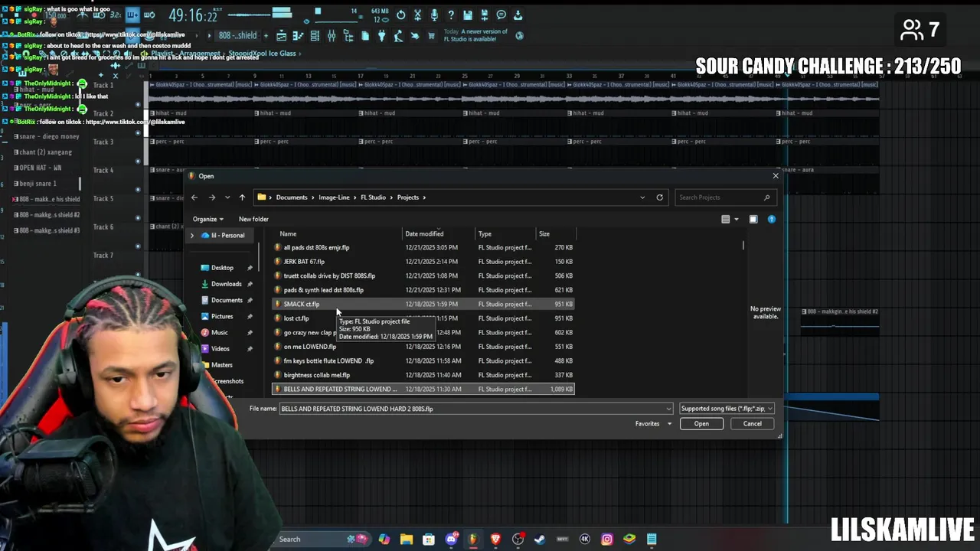Click Refresh in the Open dialog address bar

pos(659,197)
